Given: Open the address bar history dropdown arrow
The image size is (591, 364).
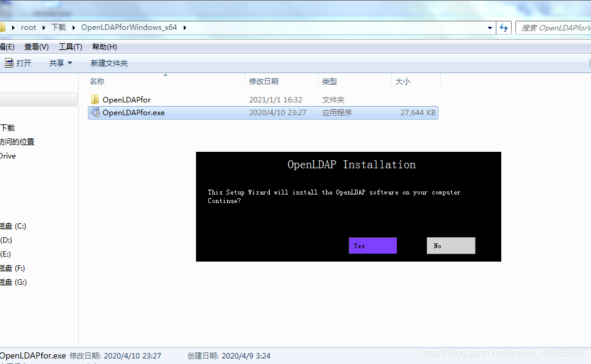Looking at the screenshot, I should coord(490,27).
